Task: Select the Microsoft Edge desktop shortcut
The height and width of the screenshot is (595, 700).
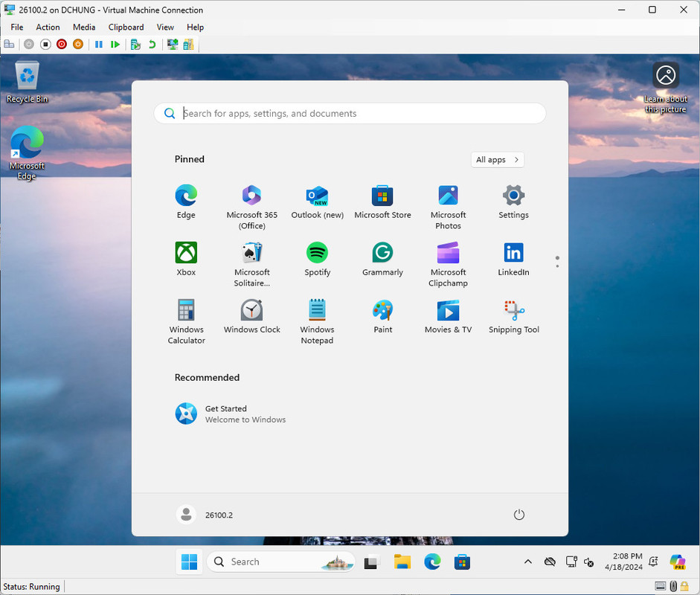Action: [x=27, y=153]
